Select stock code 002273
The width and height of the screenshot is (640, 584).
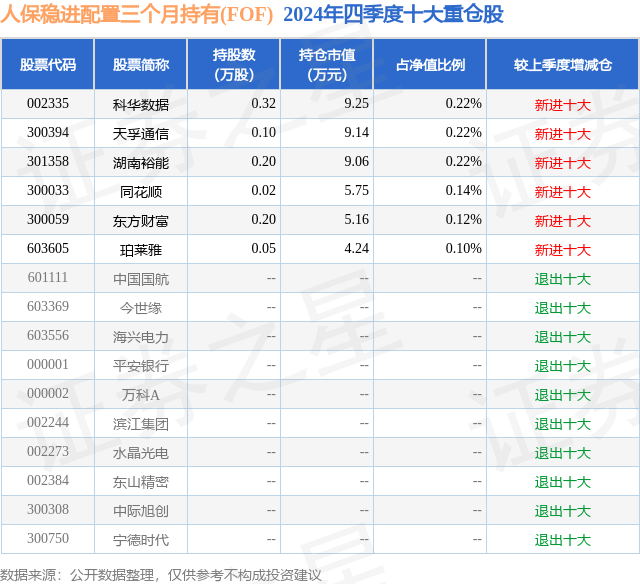(x=48, y=451)
